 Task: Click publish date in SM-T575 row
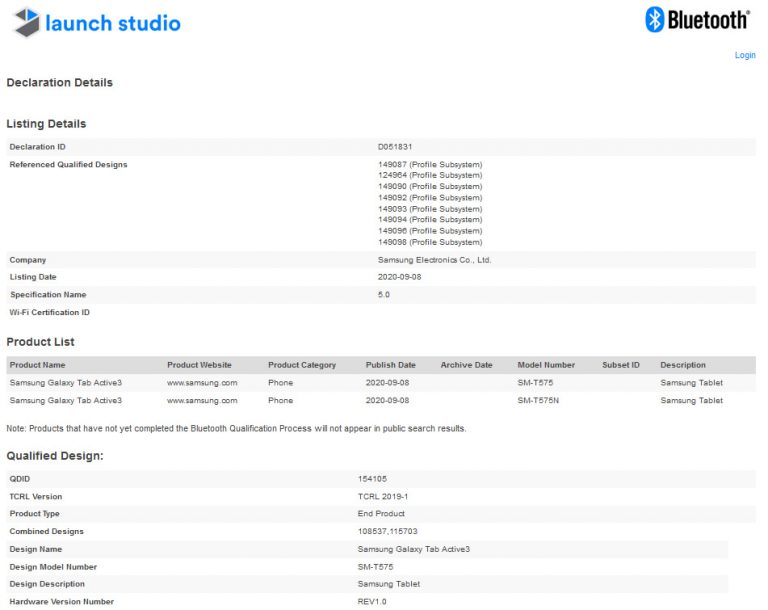coord(387,382)
